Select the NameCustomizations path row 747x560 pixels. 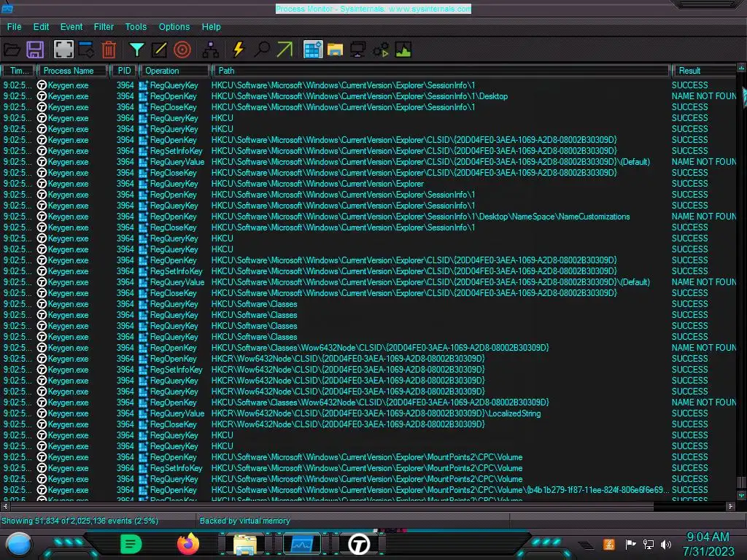click(368, 217)
